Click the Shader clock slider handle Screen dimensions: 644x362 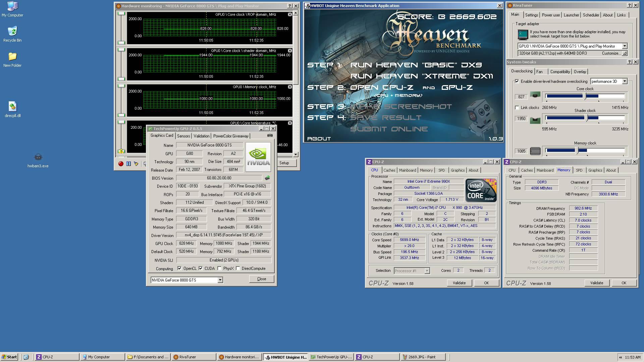tap(586, 118)
